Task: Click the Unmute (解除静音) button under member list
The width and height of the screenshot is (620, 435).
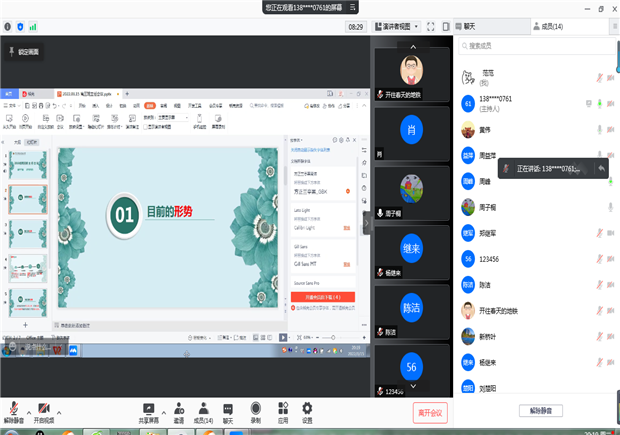Action: tap(546, 410)
